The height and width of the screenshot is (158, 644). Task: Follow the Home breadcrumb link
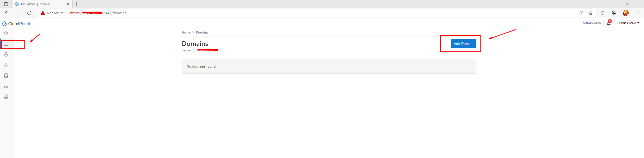[x=186, y=33]
